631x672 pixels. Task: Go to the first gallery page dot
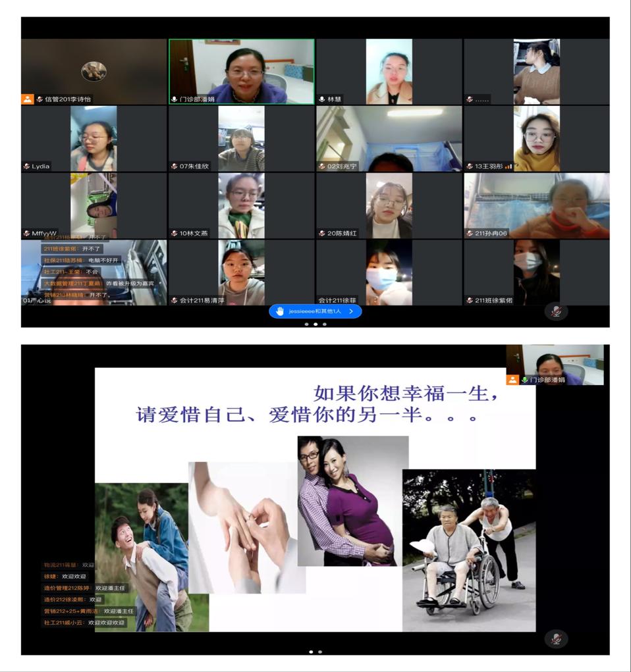pyautogui.click(x=306, y=324)
